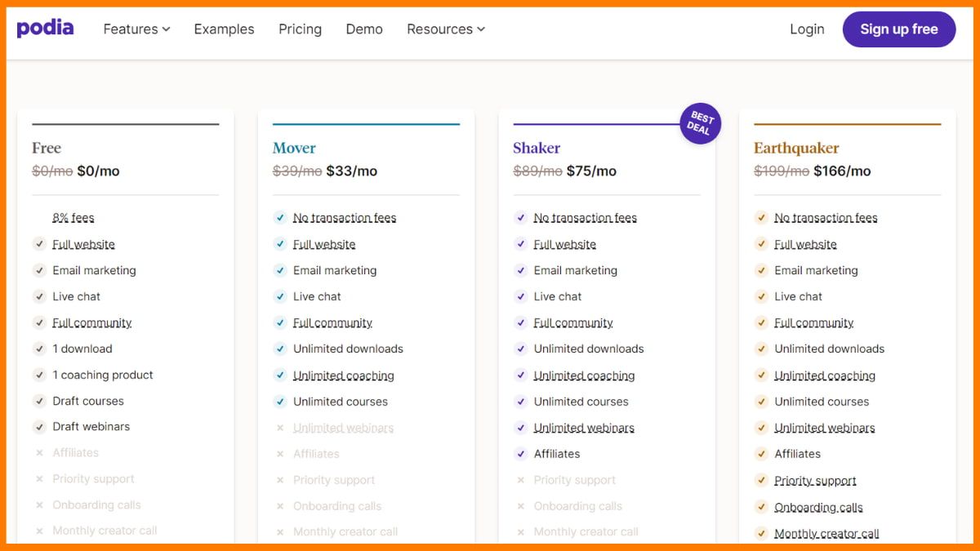Click the X icon beside Affiliates in Free plan

39,453
